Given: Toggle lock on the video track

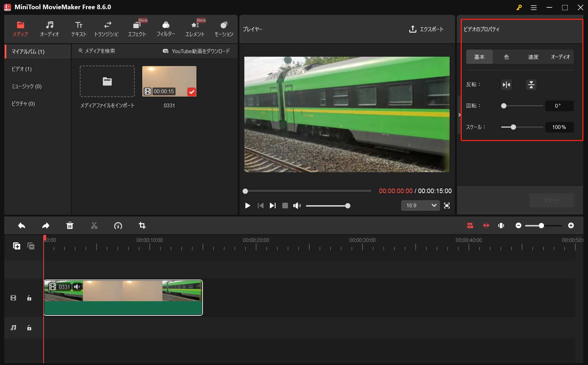Looking at the screenshot, I should click(x=29, y=298).
